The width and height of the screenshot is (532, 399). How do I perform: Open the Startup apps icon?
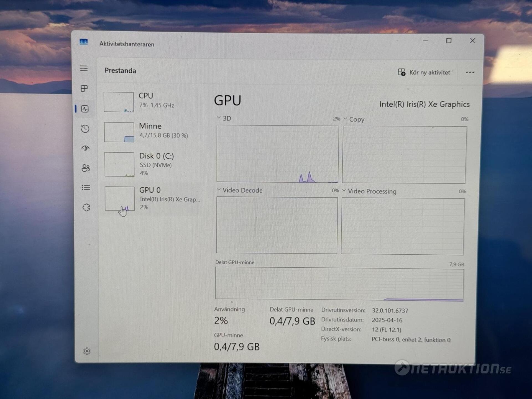[x=85, y=148]
